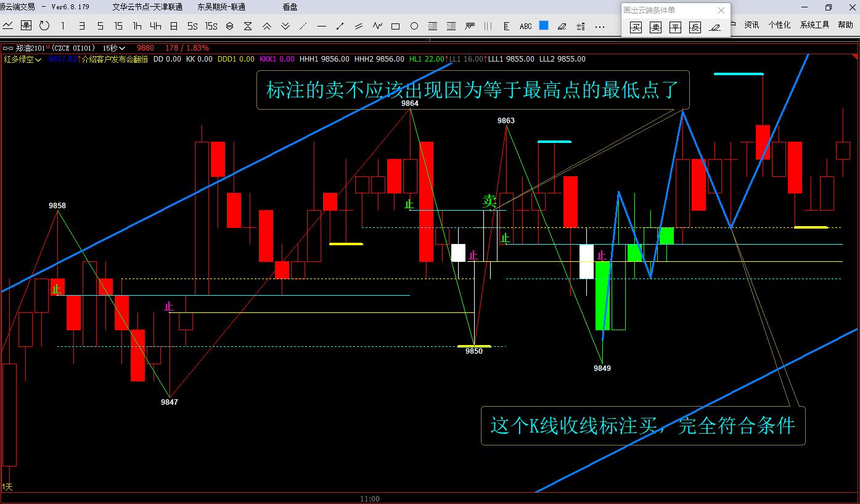Select the wavy price channel lines tool
This screenshot has height=504, width=860.
(x=470, y=26)
